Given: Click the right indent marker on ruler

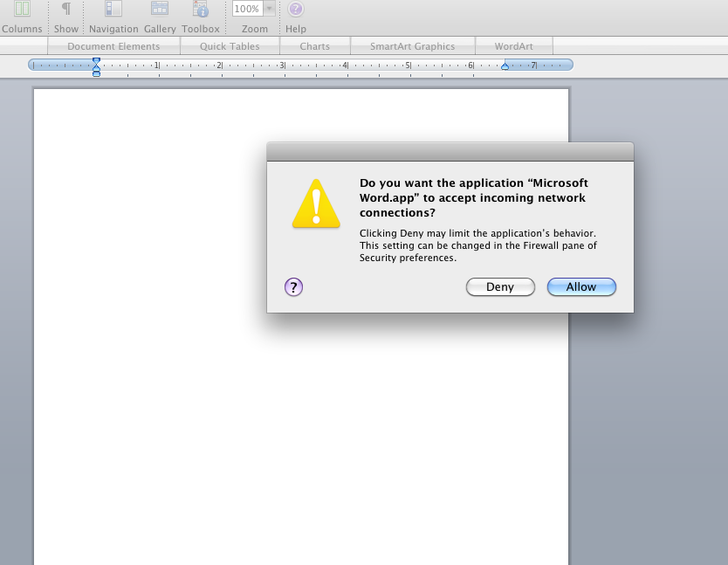Looking at the screenshot, I should coord(505,66).
